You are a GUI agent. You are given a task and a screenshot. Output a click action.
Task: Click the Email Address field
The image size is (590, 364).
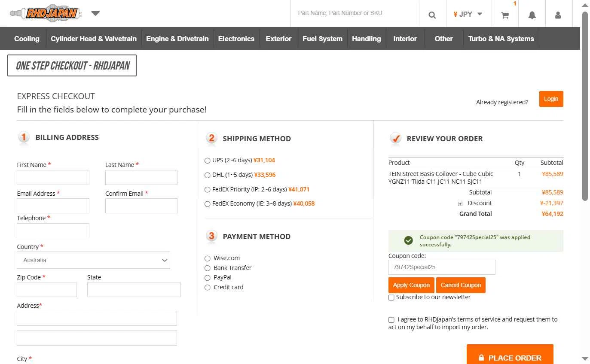tap(53, 206)
